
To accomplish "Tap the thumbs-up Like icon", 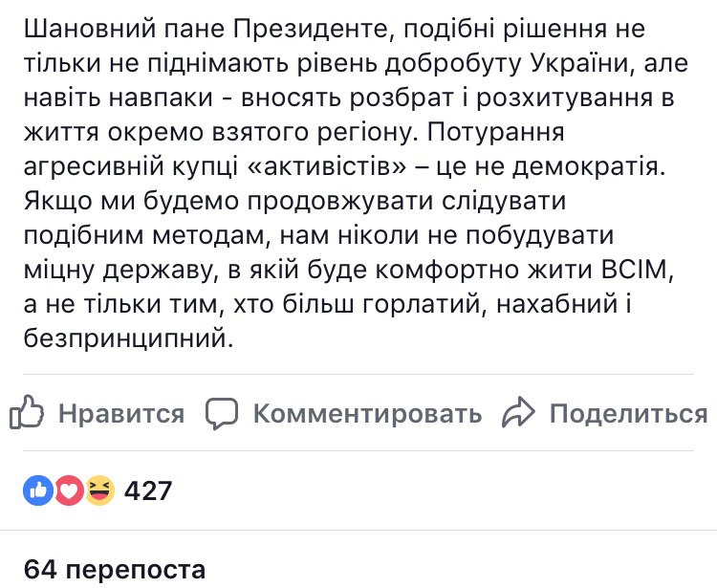I will tap(27, 411).
